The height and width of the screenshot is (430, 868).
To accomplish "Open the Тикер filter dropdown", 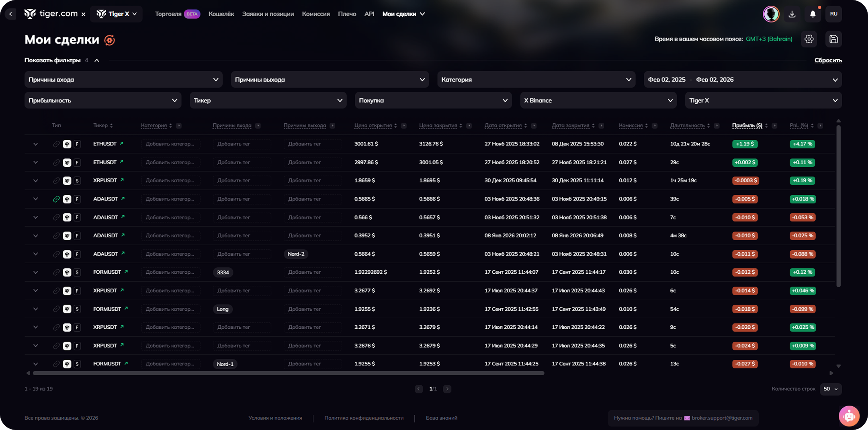I will click(268, 100).
